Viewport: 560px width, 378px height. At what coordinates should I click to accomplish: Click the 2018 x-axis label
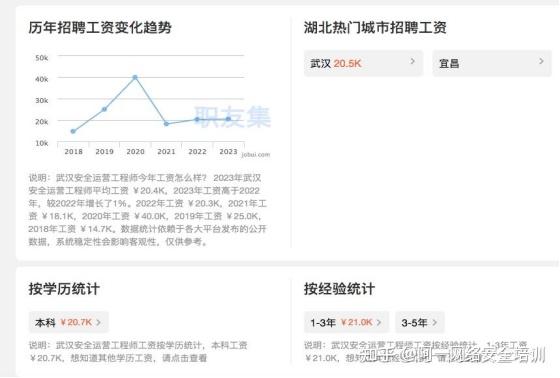click(74, 151)
